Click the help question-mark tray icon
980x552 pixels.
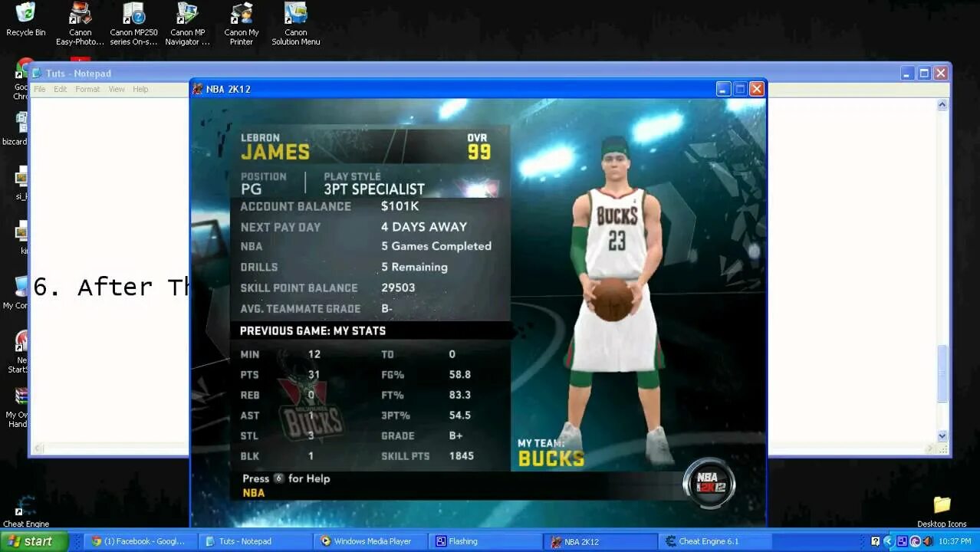(876, 541)
